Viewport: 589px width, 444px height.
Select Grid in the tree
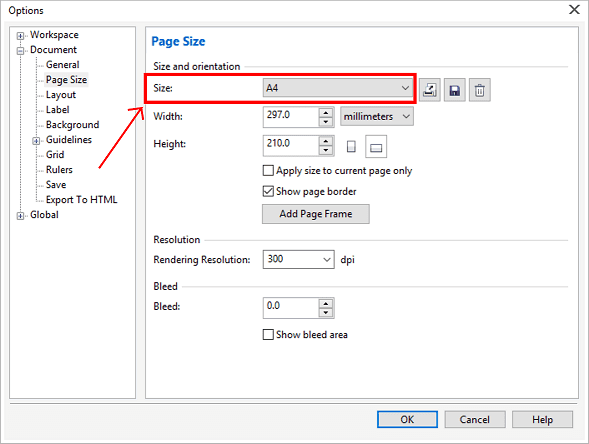click(55, 155)
